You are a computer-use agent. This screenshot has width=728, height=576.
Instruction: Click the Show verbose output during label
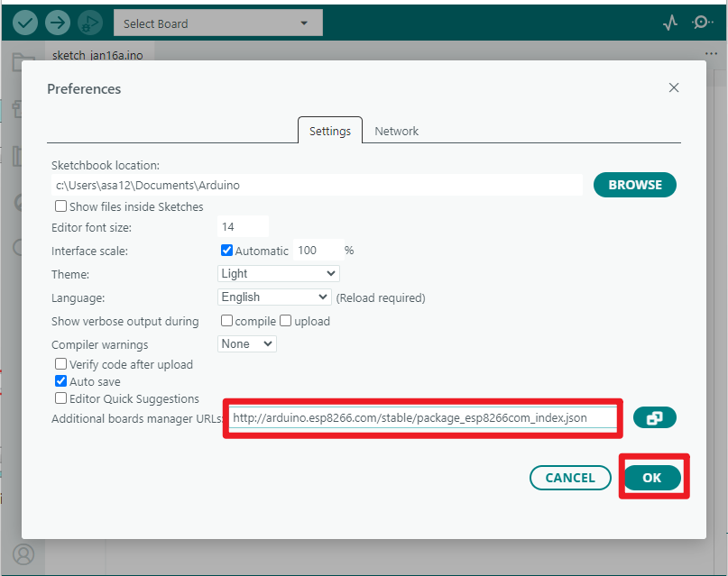tap(125, 322)
